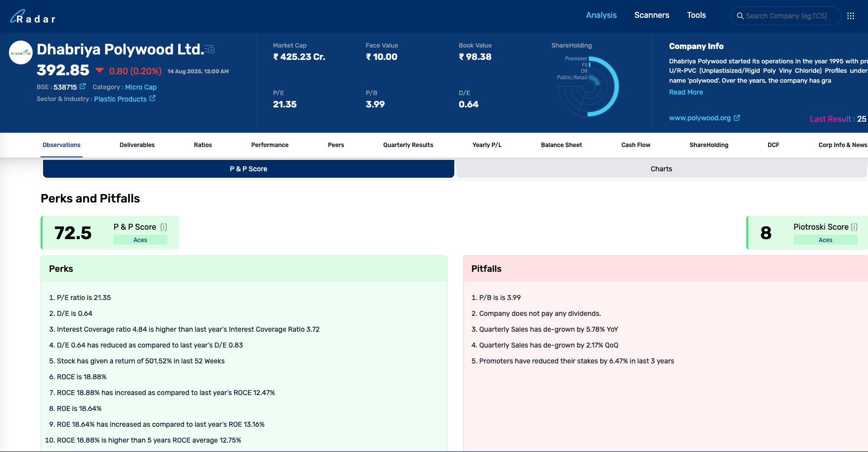The height and width of the screenshot is (452, 868).
Task: Switch to the Cash Flow tab
Action: click(x=636, y=145)
